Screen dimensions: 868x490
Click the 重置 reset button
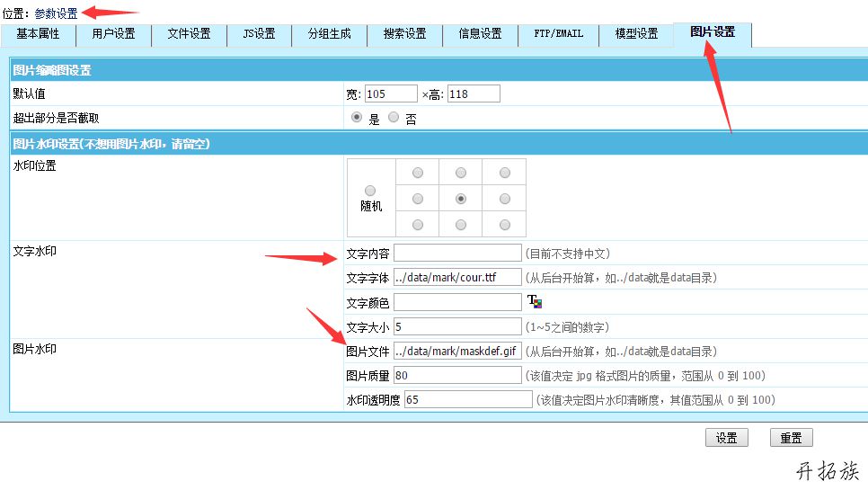(x=791, y=438)
